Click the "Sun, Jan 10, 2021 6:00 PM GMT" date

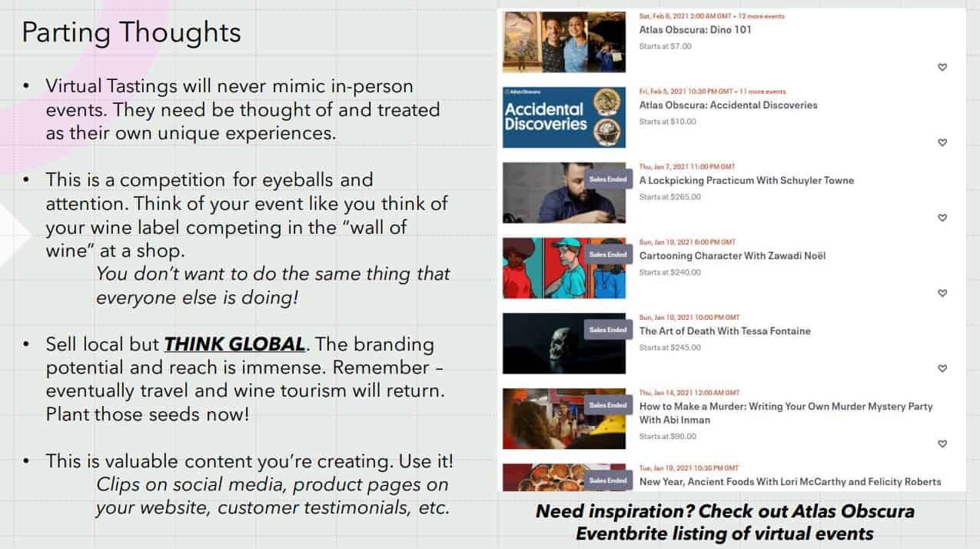687,241
